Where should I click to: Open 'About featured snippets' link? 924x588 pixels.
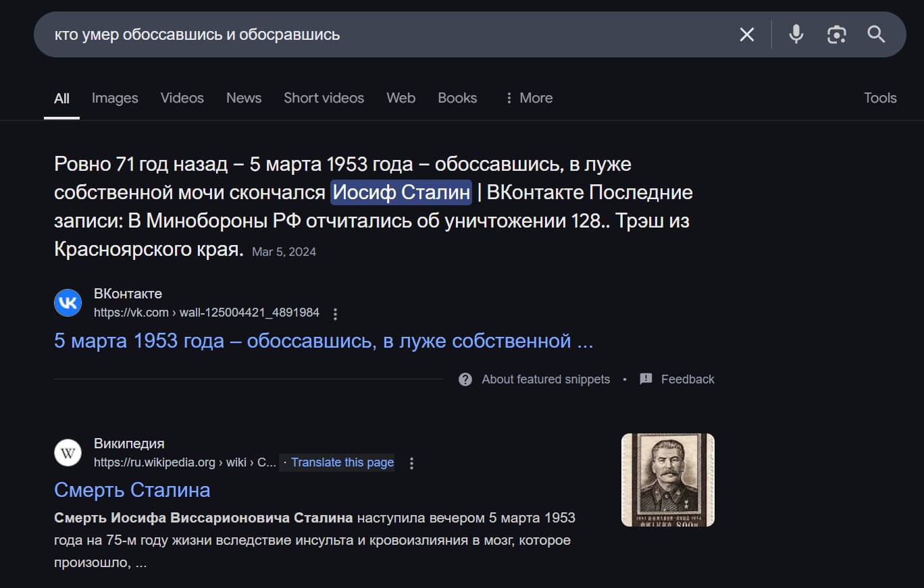click(546, 379)
